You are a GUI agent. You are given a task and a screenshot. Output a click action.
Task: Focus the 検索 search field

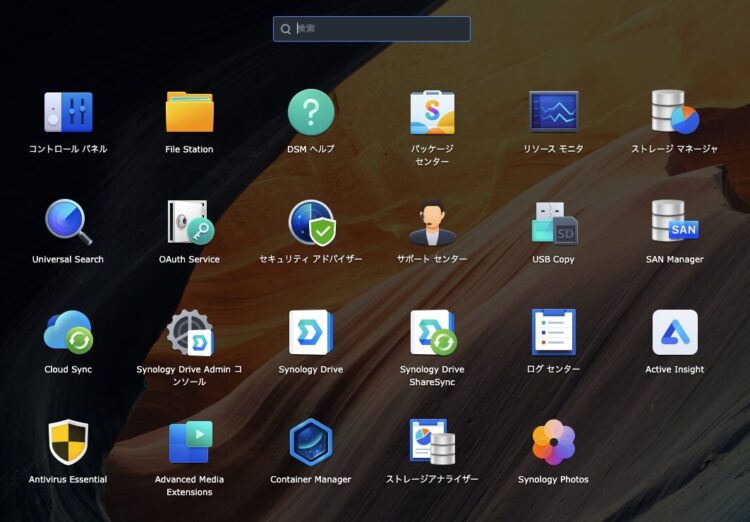pyautogui.click(x=372, y=29)
